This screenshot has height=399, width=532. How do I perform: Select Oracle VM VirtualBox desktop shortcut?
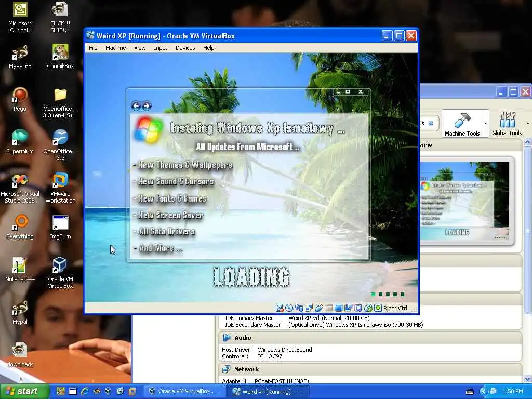(60, 273)
